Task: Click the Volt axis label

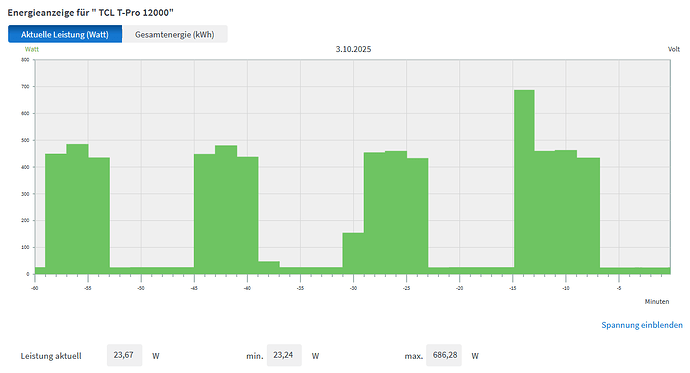Action: 674,49
